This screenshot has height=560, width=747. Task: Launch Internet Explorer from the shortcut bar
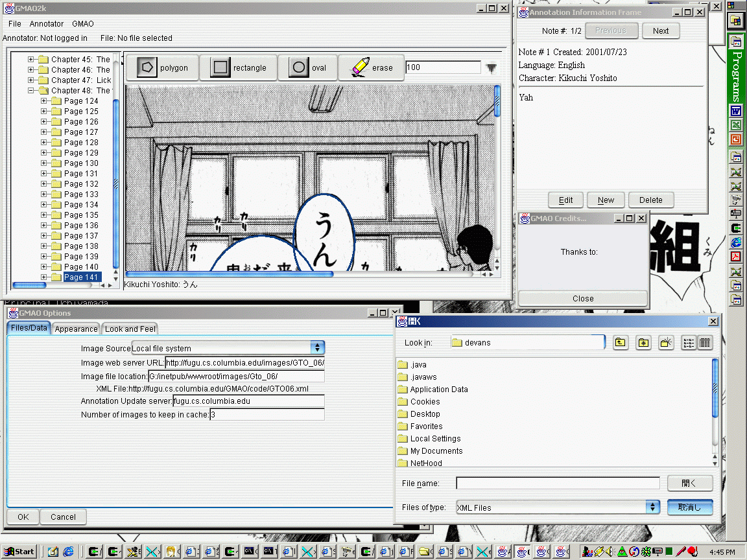pyautogui.click(x=736, y=242)
